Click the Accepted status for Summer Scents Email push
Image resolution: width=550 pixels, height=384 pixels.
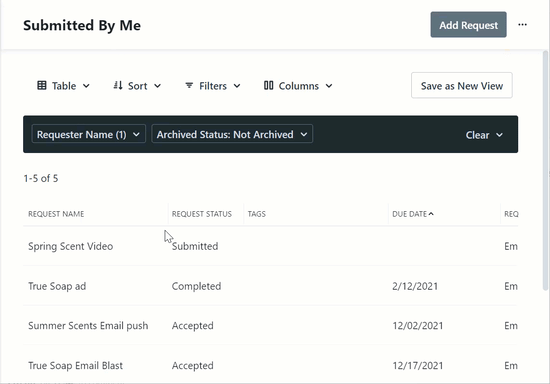click(x=193, y=326)
